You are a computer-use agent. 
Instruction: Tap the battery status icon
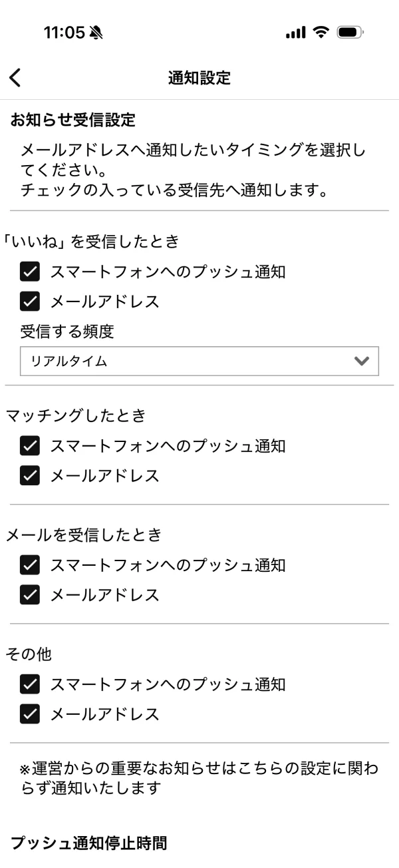point(350,32)
